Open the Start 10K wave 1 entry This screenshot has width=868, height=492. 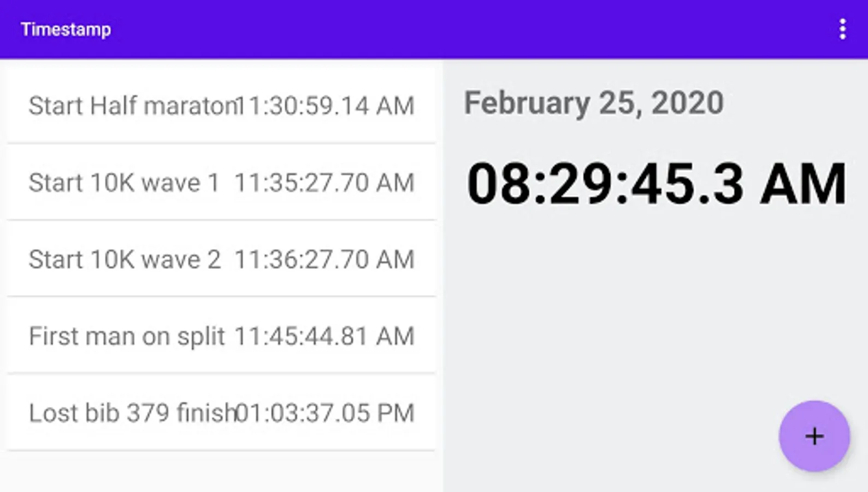coord(124,183)
